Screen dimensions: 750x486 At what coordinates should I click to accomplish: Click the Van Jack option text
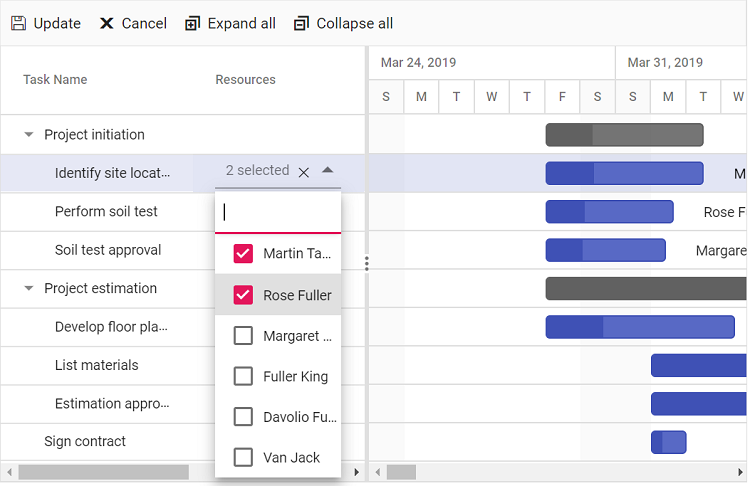point(291,458)
